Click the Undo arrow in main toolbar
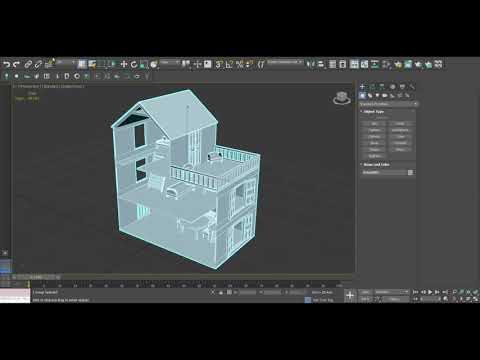Viewport: 480px width, 360px height. [x=7, y=64]
